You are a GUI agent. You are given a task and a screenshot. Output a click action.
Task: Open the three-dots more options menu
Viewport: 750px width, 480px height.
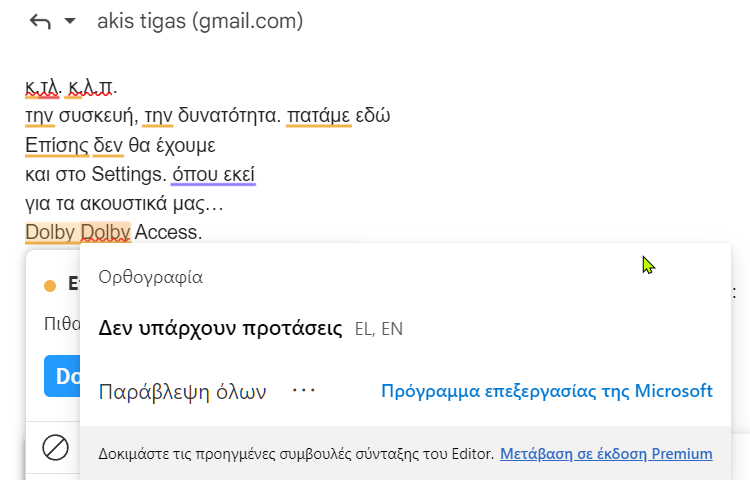(x=304, y=390)
